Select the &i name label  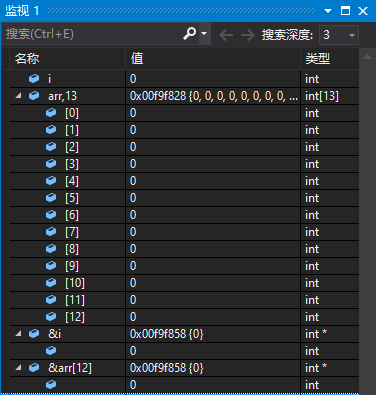point(55,334)
